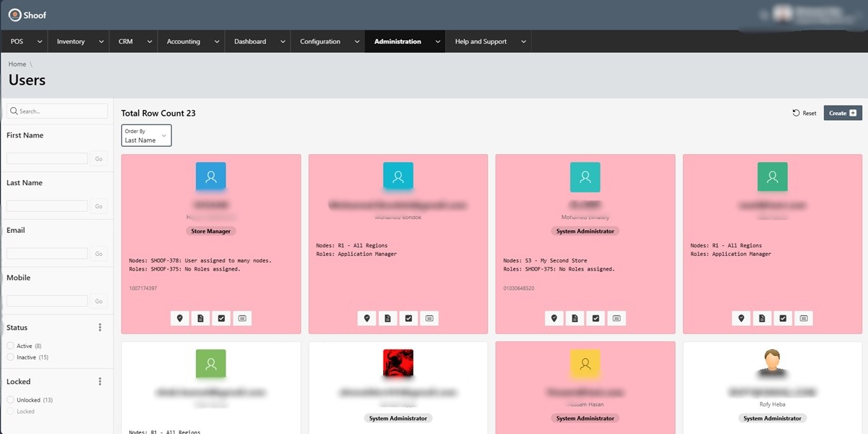Image resolution: width=868 pixels, height=434 pixels.
Task: Expand the POS menu chevron
Action: pos(40,42)
